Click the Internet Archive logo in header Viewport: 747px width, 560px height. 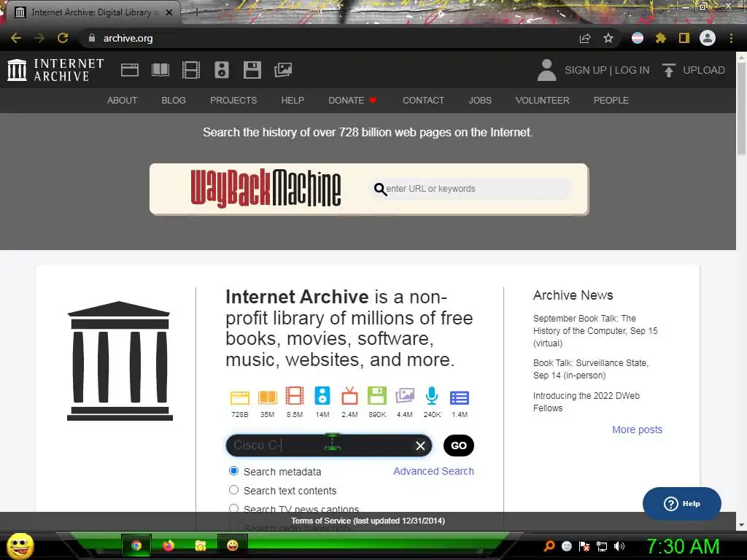[x=55, y=70]
